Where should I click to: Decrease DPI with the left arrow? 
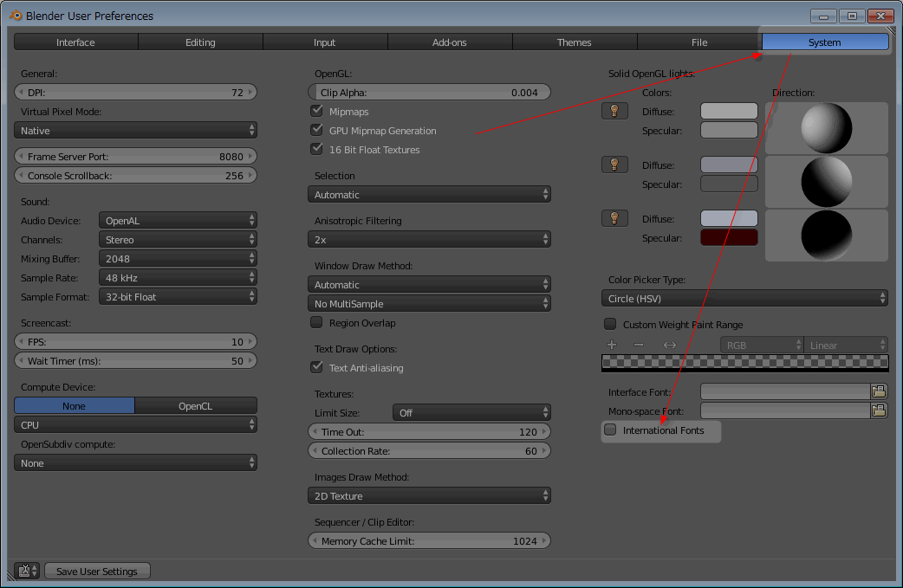22,92
